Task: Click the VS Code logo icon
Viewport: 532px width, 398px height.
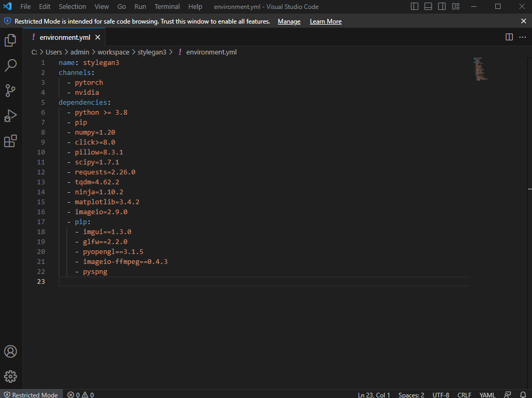Action: 7,6
